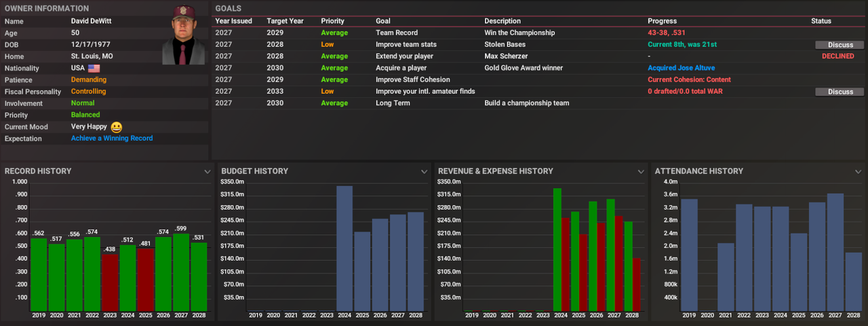Click Discuss for intl. amateur finds goal

[840, 92]
